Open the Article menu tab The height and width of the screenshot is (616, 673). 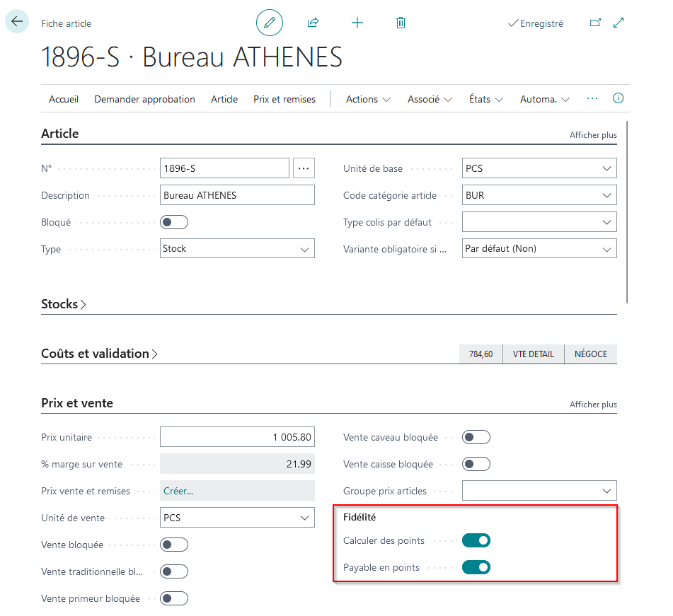pos(224,99)
